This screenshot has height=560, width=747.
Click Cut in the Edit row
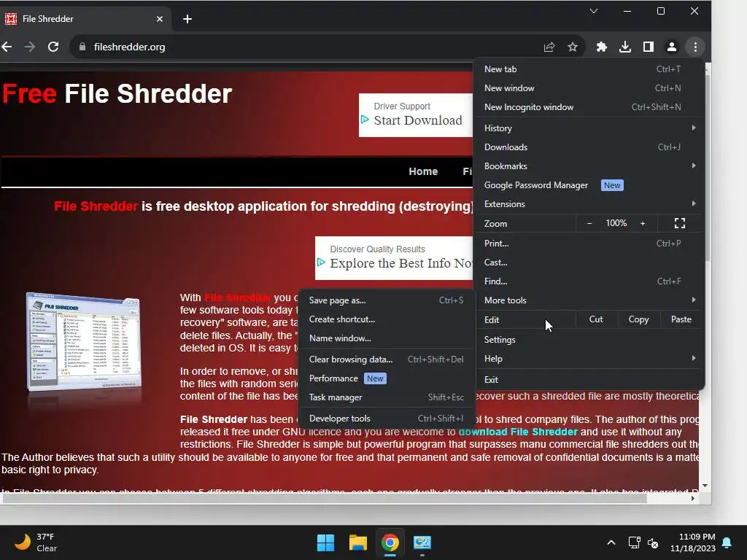click(596, 319)
